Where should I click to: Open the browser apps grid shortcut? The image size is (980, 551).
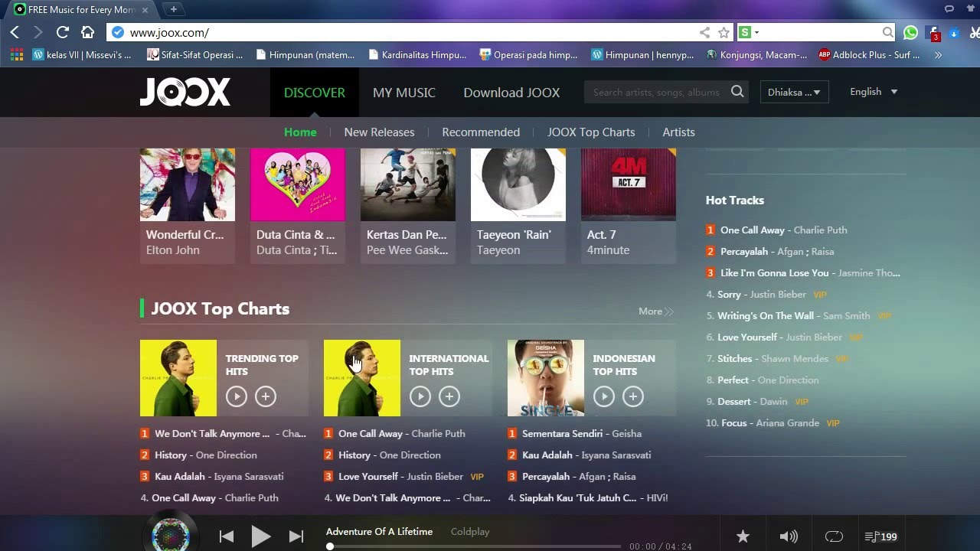(x=17, y=55)
